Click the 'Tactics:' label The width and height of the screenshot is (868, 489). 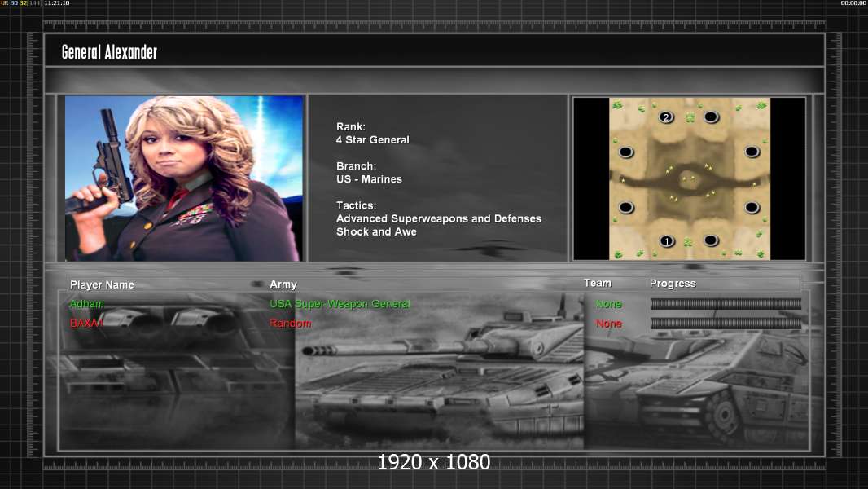point(356,205)
